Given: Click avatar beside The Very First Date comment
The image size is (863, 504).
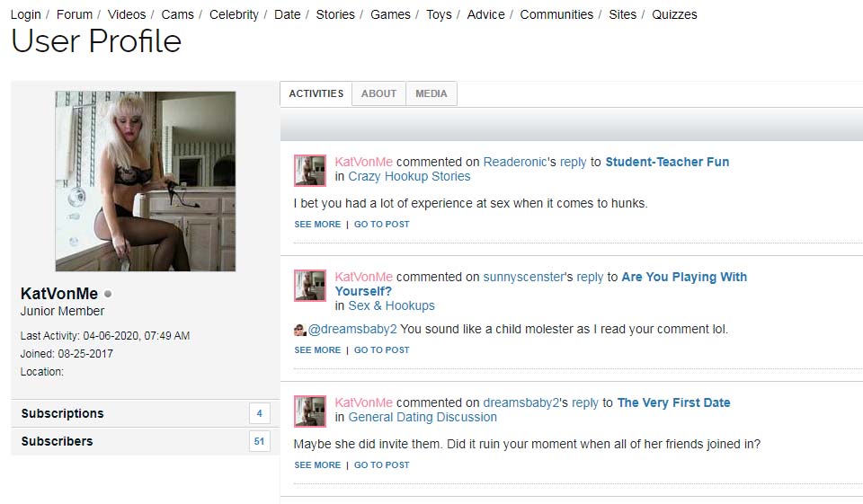Looking at the screenshot, I should pos(310,411).
